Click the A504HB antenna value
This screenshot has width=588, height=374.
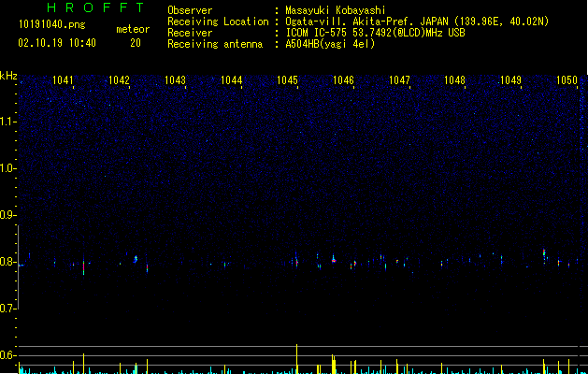[x=330, y=44]
